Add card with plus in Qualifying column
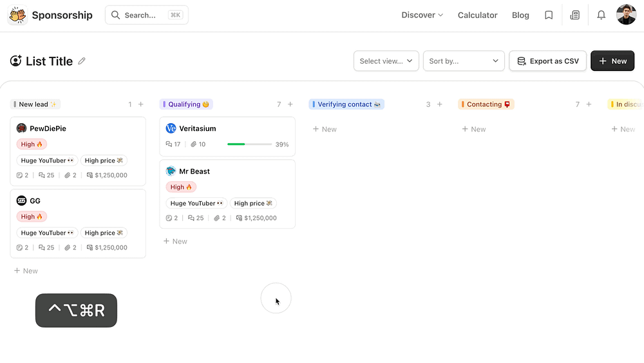This screenshot has height=363, width=644. click(x=290, y=104)
